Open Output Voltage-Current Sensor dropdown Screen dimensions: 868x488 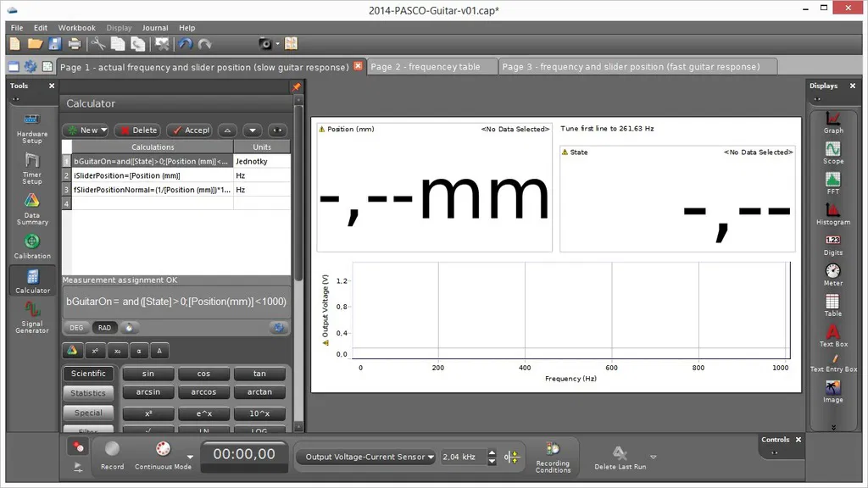click(365, 457)
